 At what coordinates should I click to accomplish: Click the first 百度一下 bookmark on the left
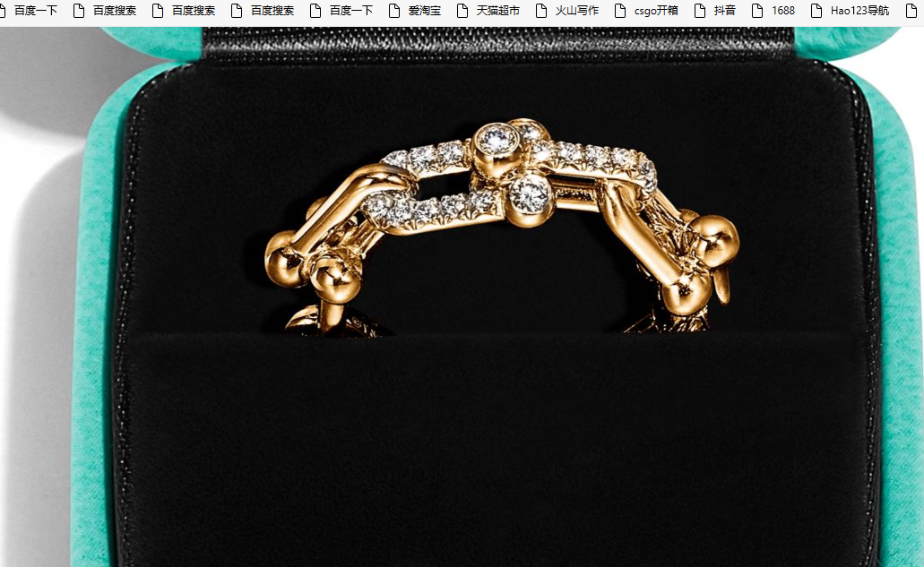tap(35, 11)
